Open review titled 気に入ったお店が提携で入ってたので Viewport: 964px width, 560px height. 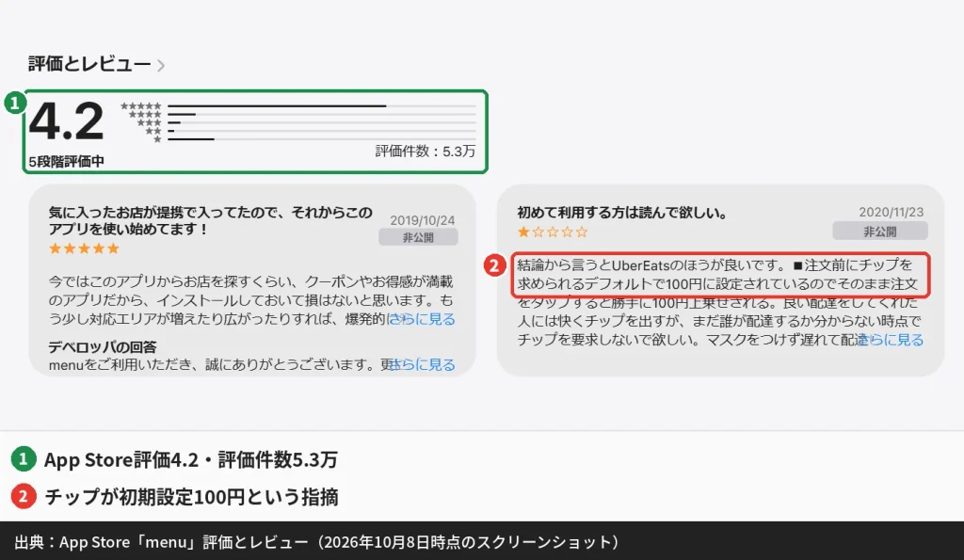coord(210,220)
